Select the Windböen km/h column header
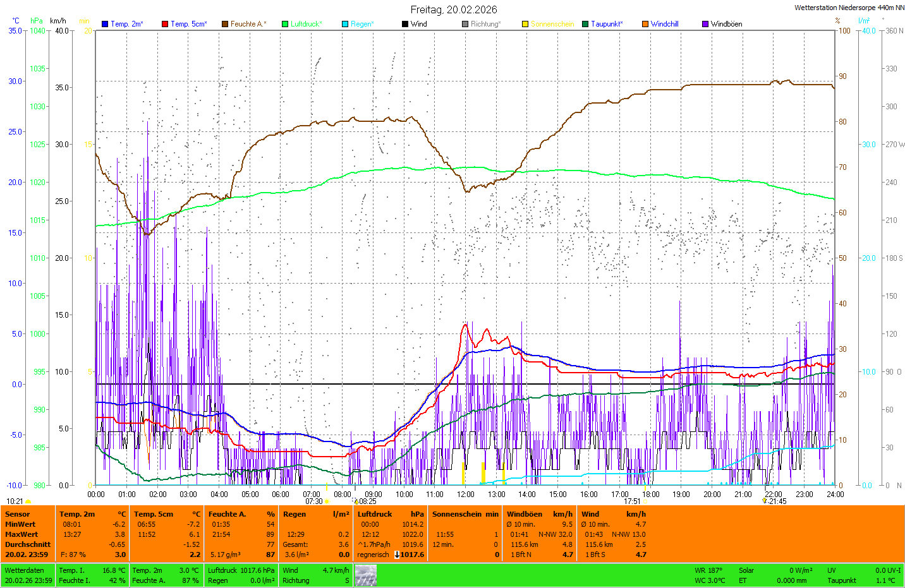 (x=539, y=514)
